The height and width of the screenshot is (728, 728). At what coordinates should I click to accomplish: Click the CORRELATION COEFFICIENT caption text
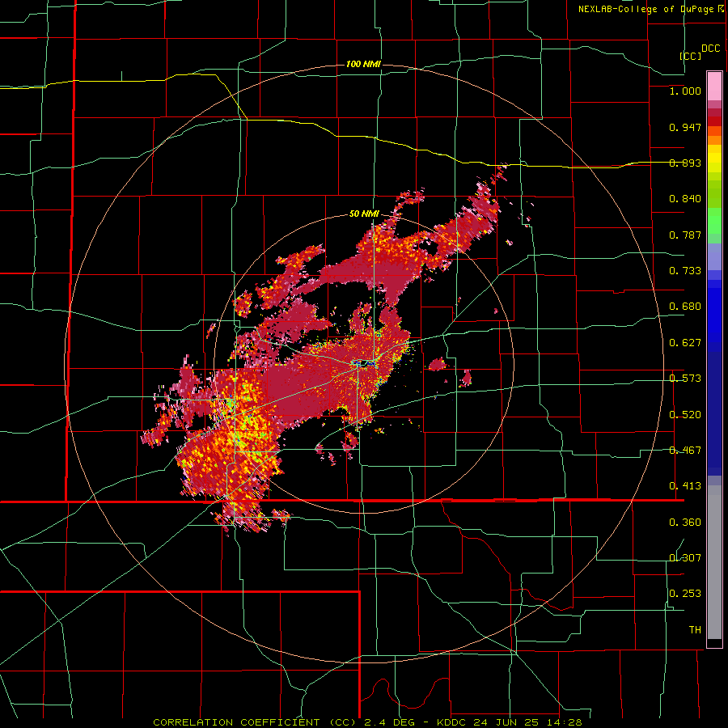237,722
